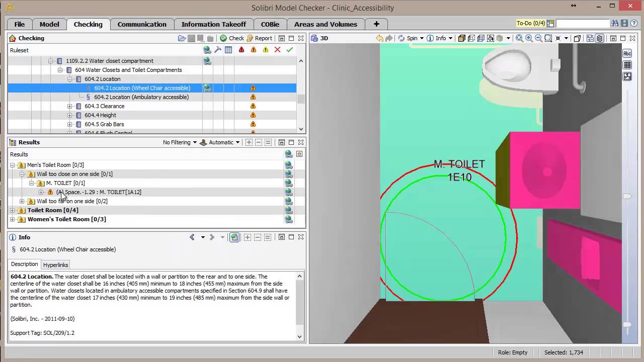Viewport: 644px width, 362px height.
Task: Click the lower slider handle beside 3D view
Action: 627,325
